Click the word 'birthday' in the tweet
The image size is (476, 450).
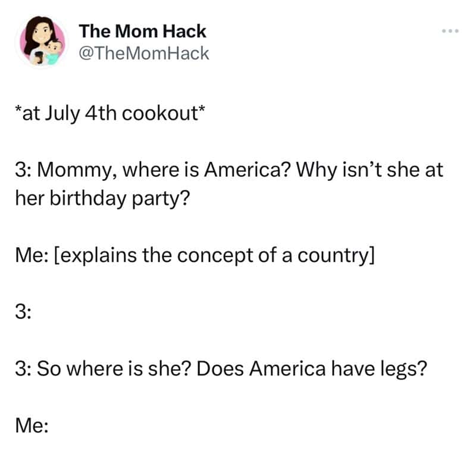pos(87,199)
